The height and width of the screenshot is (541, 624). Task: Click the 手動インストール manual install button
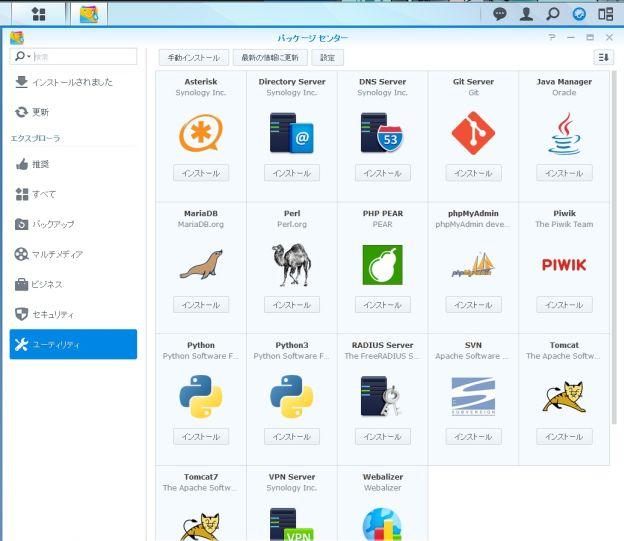(194, 57)
